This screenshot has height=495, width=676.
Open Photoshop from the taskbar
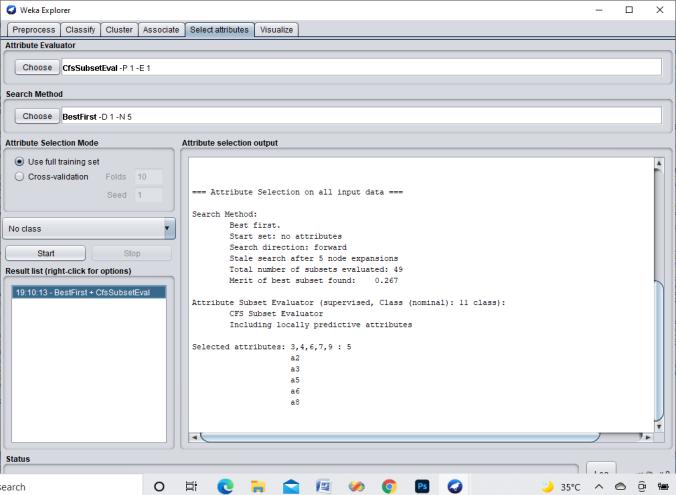point(422,486)
